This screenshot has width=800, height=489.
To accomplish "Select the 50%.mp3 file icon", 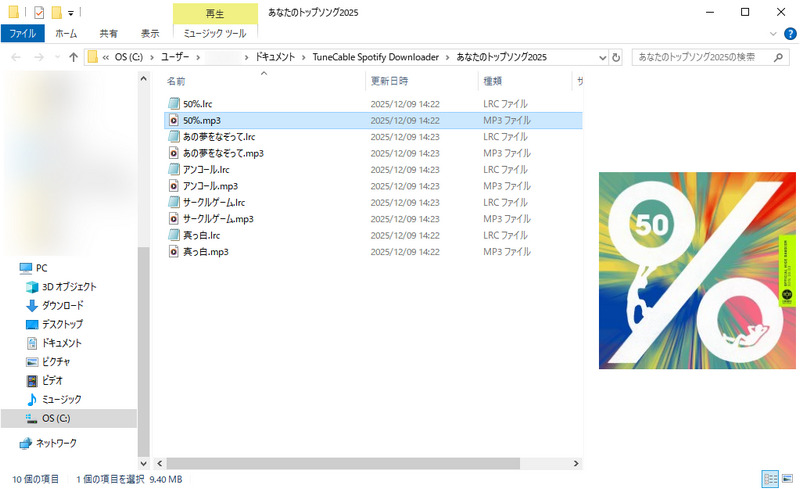I will [174, 120].
